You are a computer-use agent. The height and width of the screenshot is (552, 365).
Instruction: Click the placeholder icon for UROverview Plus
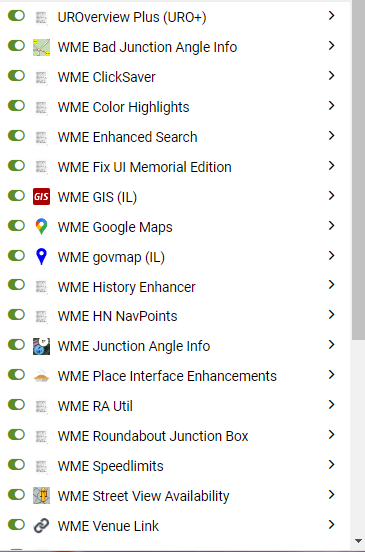[41, 18]
